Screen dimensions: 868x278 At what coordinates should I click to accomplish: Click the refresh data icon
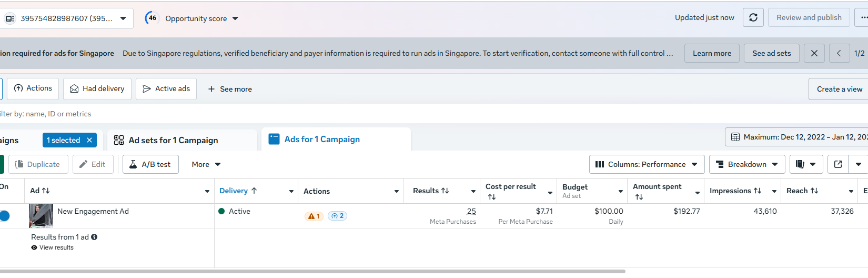(x=753, y=17)
